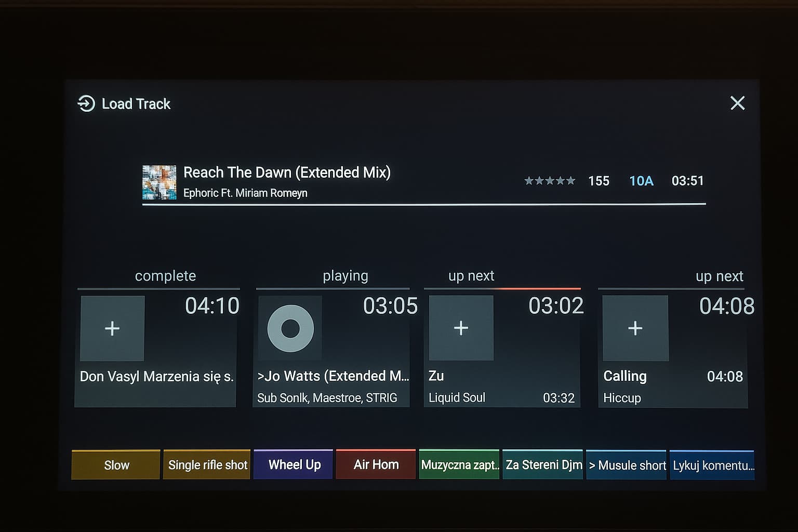Click the vinyl disc icon on playing deck
This screenshot has width=798, height=532.
coord(290,328)
